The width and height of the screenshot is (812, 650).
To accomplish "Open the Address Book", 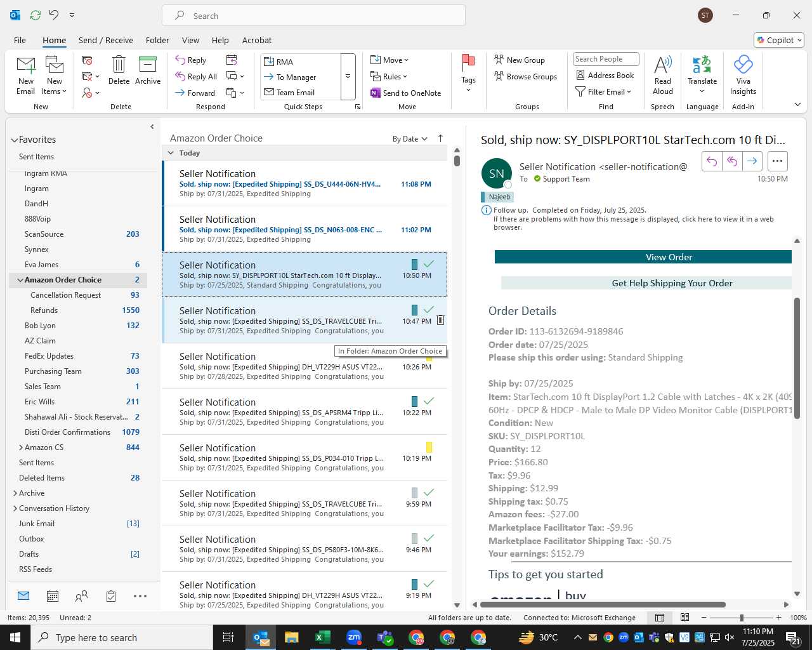I will [x=605, y=75].
